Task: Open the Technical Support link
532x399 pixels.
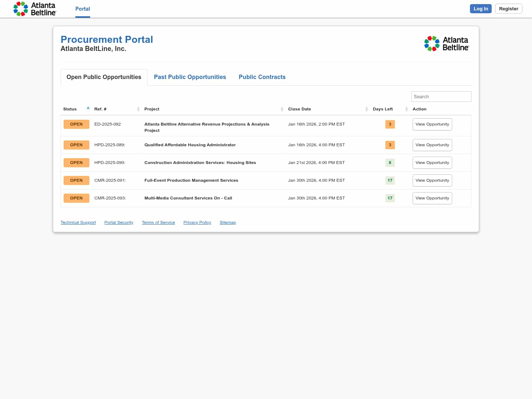Action: click(78, 222)
